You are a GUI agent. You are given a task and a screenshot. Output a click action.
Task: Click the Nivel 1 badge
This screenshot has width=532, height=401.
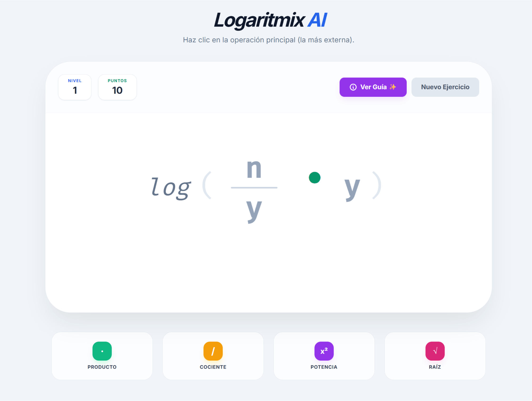75,87
